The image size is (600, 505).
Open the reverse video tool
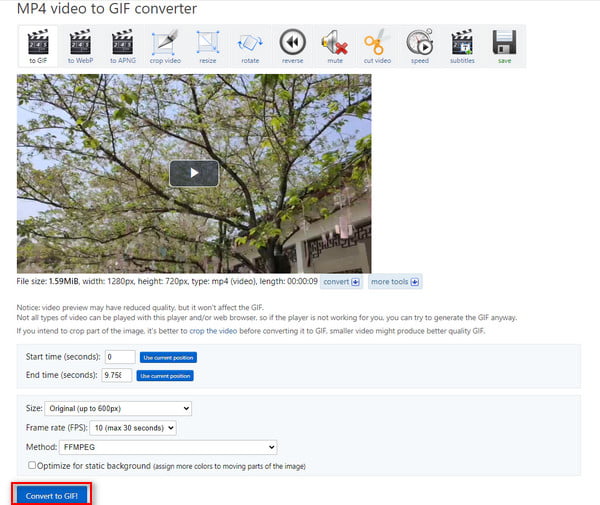(293, 46)
